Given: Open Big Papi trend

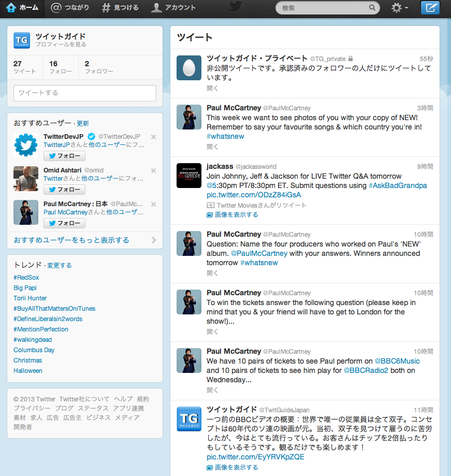Looking at the screenshot, I should click(x=25, y=288).
